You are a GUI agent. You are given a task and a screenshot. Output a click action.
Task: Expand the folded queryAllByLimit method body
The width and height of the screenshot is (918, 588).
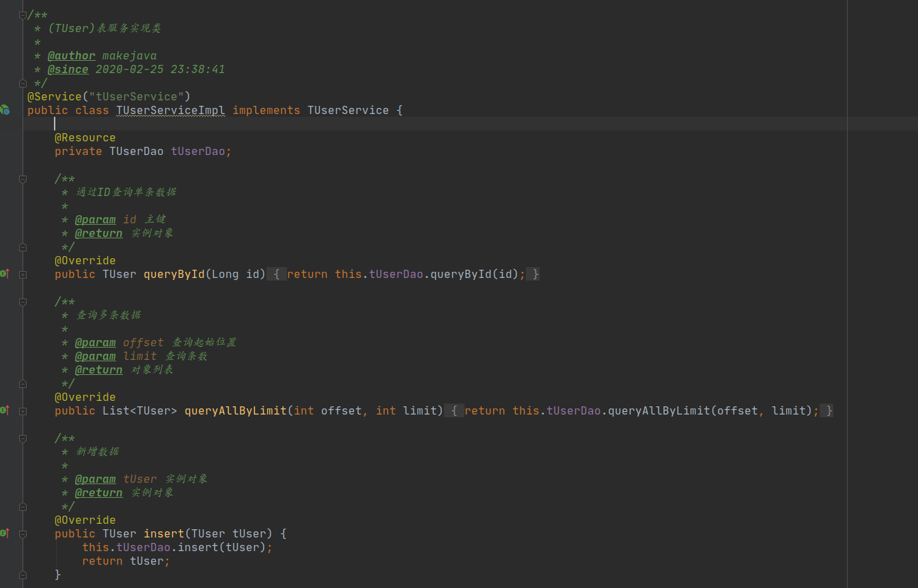tap(23, 410)
